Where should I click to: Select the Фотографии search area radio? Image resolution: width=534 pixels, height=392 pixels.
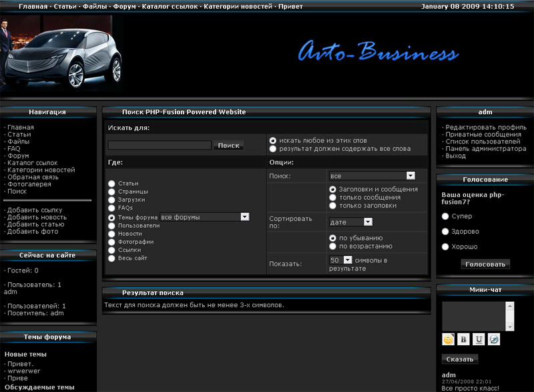coord(111,242)
